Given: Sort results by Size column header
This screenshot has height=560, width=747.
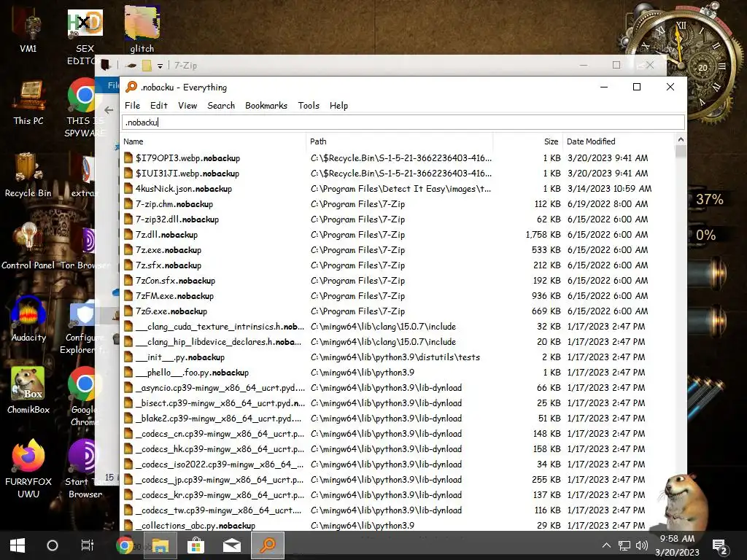Looking at the screenshot, I should [528, 141].
